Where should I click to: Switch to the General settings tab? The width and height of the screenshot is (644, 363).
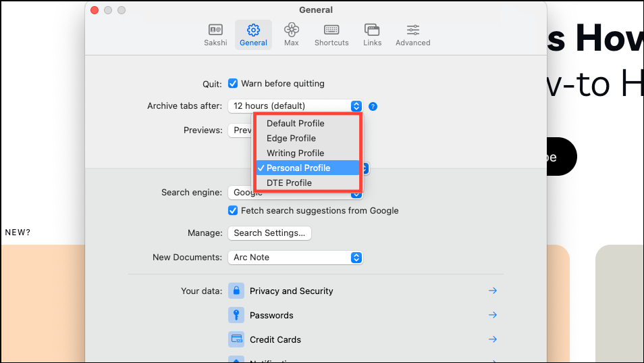[x=253, y=35]
